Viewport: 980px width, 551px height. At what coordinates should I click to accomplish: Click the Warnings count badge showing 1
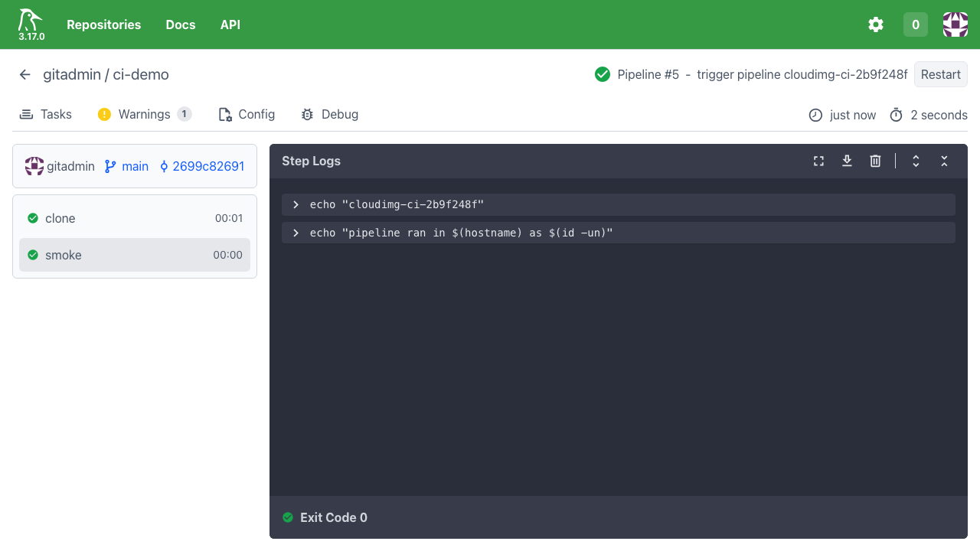(185, 114)
